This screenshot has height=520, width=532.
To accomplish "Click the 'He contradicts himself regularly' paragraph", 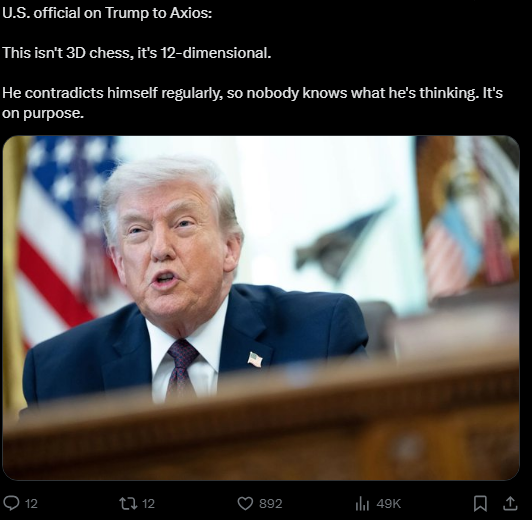I will (x=252, y=102).
